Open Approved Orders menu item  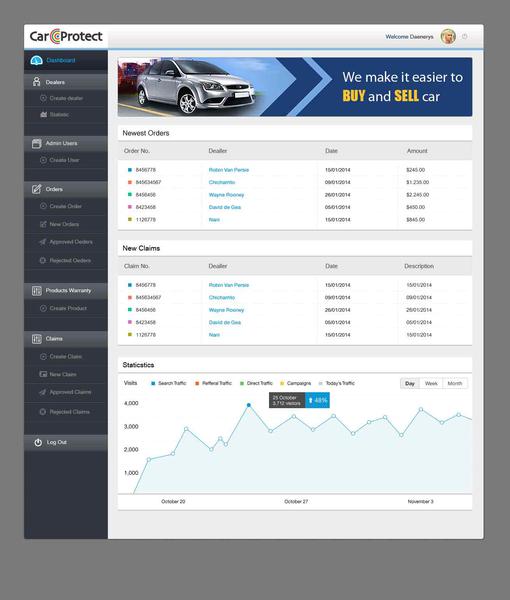tap(66, 242)
